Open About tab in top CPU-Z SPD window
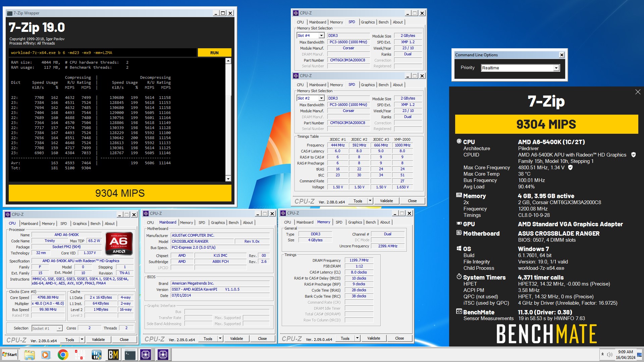This screenshot has height=362, width=644. [x=398, y=22]
